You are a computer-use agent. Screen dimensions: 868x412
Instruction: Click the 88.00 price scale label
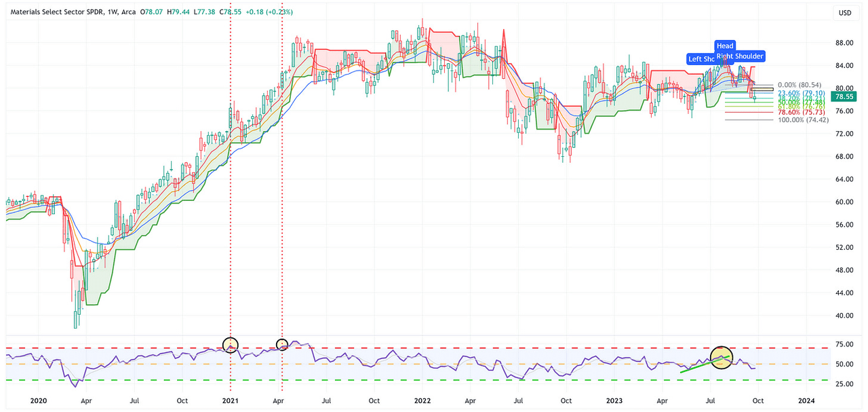pos(844,43)
